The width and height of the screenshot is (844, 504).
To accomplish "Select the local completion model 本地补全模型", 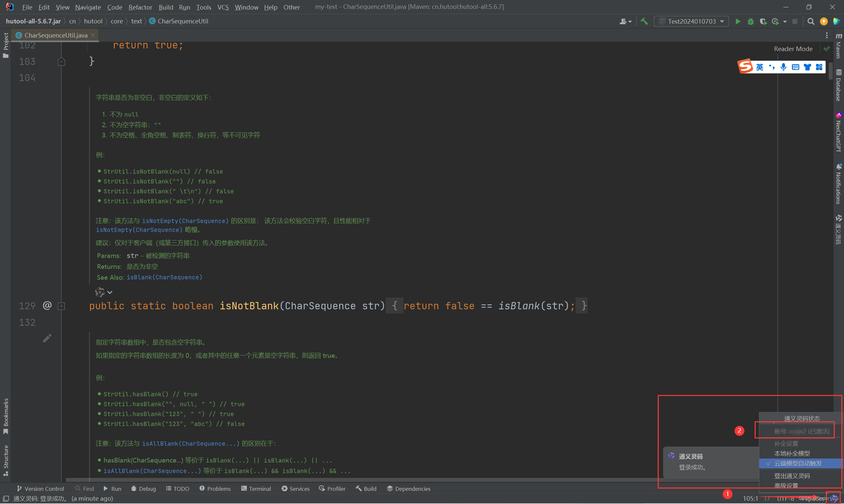I will coord(792,453).
